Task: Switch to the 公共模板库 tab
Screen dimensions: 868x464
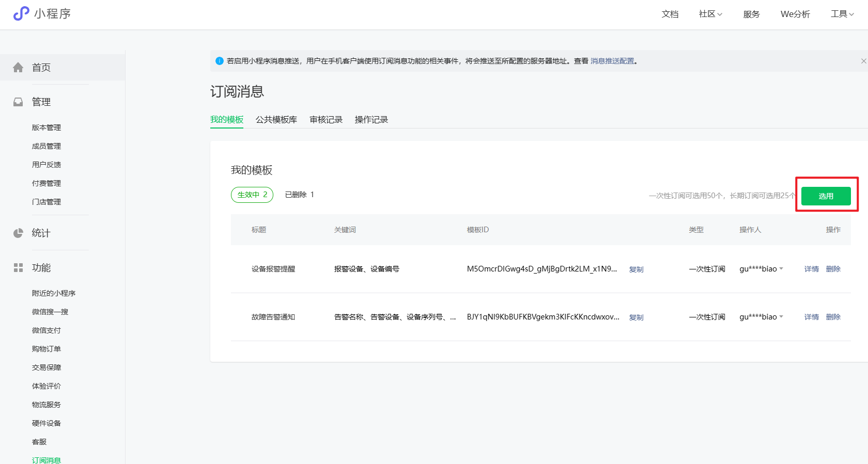Action: tap(276, 120)
